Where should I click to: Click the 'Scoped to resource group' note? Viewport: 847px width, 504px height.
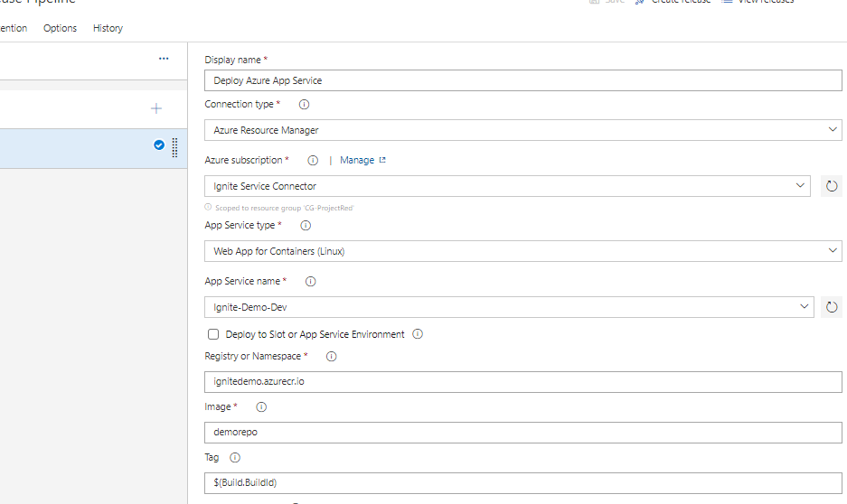tap(284, 208)
